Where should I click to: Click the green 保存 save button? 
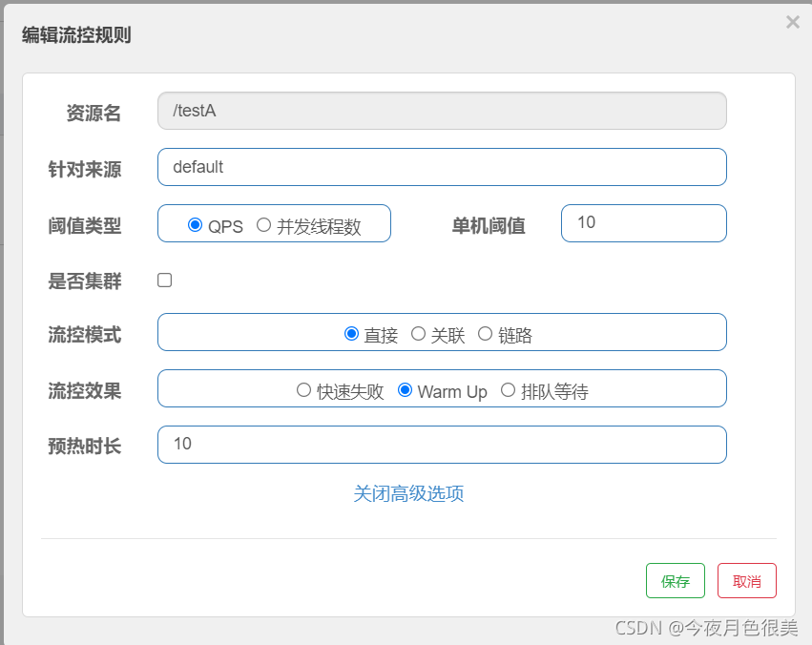coord(676,580)
